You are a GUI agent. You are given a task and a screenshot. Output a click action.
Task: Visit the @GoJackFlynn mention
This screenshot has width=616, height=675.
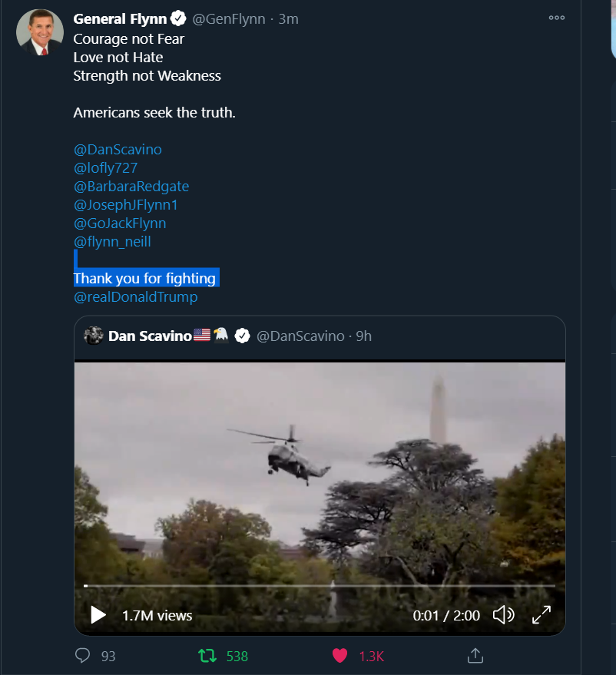(x=120, y=223)
